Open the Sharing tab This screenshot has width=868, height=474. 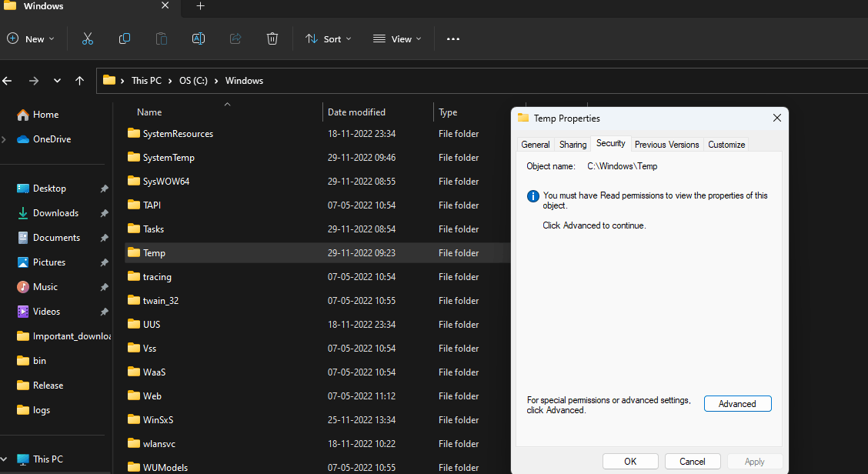[x=573, y=145]
